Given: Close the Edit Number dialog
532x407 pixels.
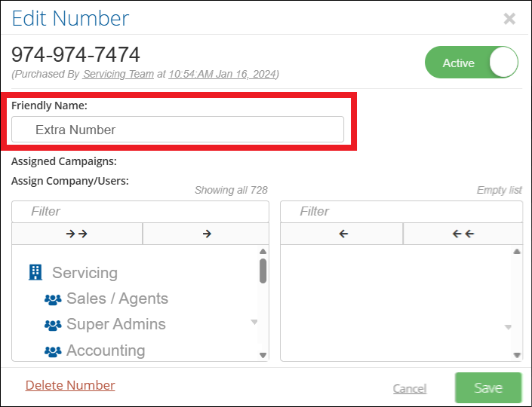Looking at the screenshot, I should point(509,19).
